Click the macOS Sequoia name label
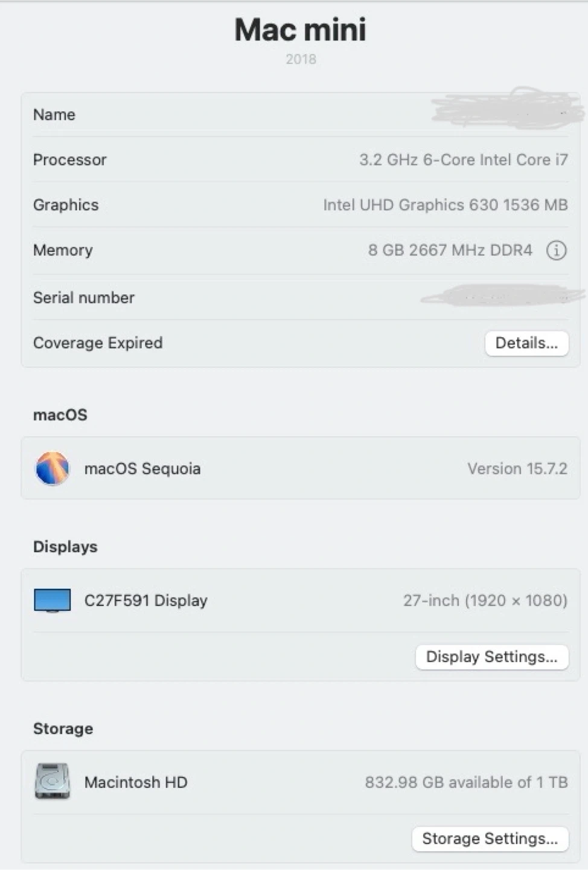The width and height of the screenshot is (588, 870). coord(142,469)
